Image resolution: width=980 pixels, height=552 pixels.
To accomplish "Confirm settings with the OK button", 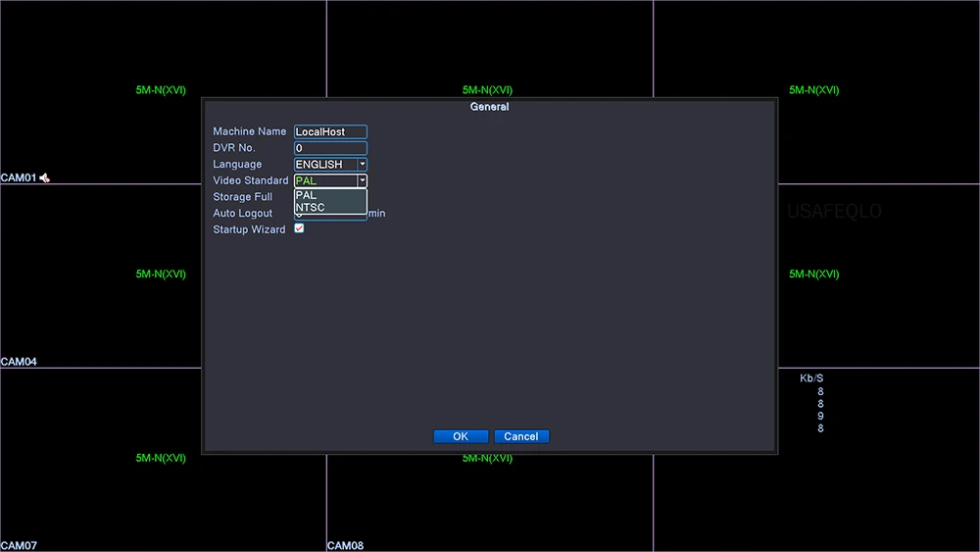I will (461, 436).
